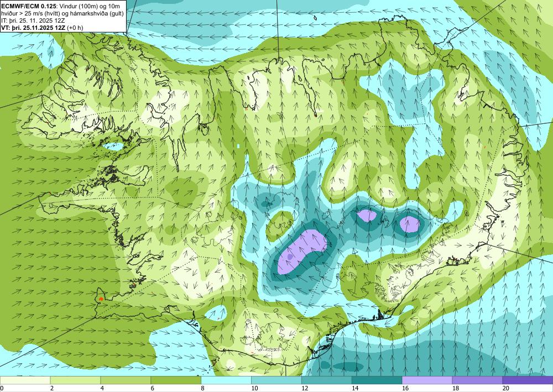Click the 10–12 m/s legend swatch
Image resolution: width=553 pixels, height=392 pixels.
click(276, 380)
